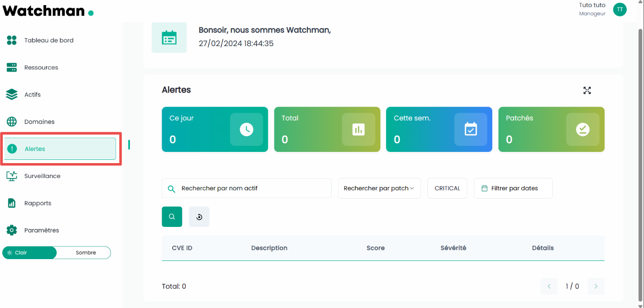Click the Description column header
Viewport: 644px width, 308px height.
click(x=269, y=248)
